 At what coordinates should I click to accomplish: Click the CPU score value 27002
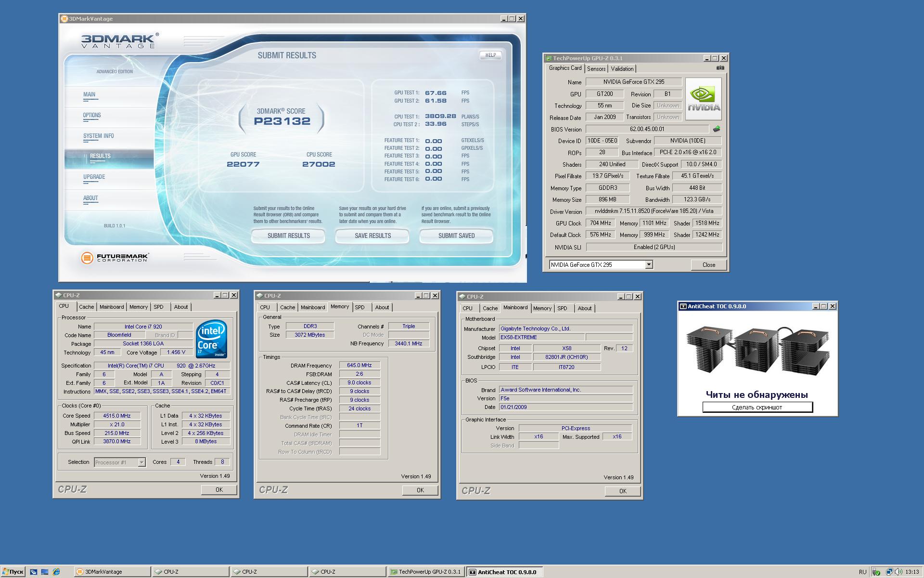point(319,164)
